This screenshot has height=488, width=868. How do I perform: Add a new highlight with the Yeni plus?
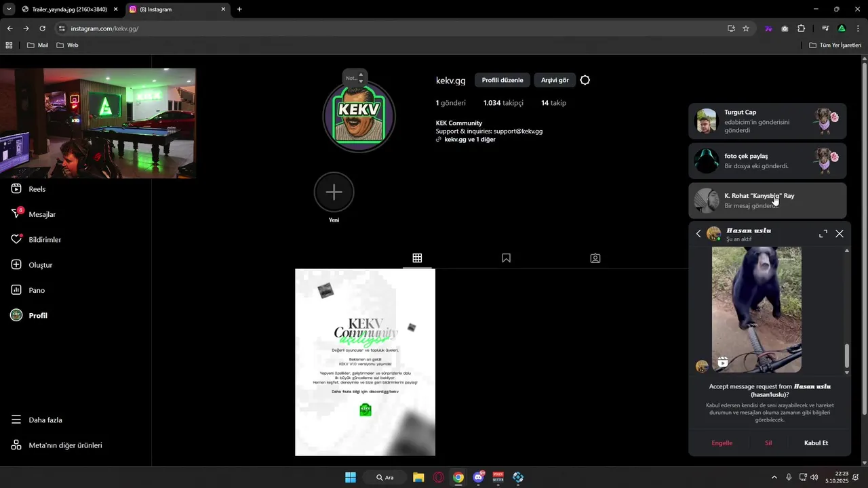click(334, 192)
